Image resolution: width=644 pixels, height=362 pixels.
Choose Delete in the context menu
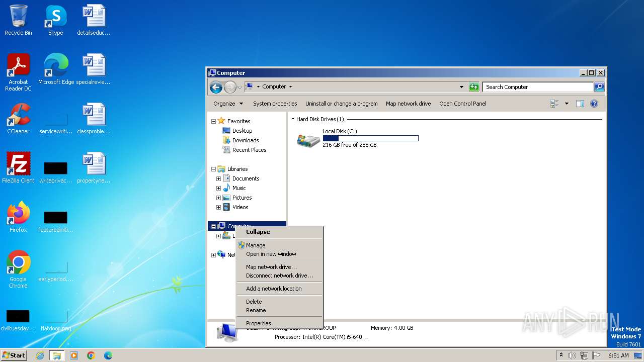(280, 302)
